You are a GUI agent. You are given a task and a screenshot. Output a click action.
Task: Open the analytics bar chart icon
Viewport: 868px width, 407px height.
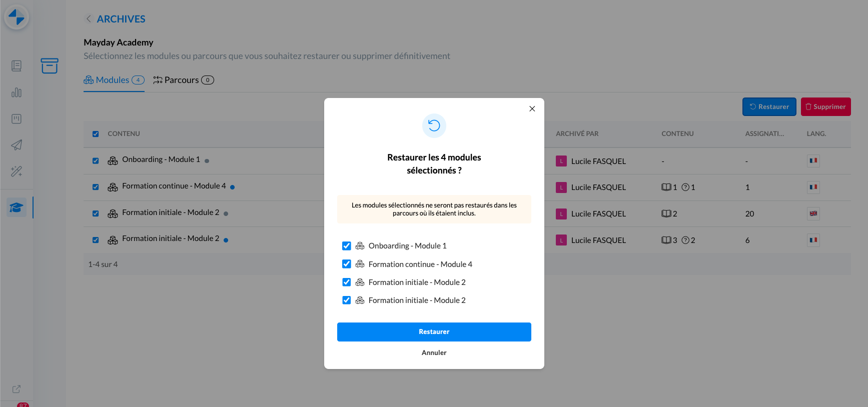17,92
